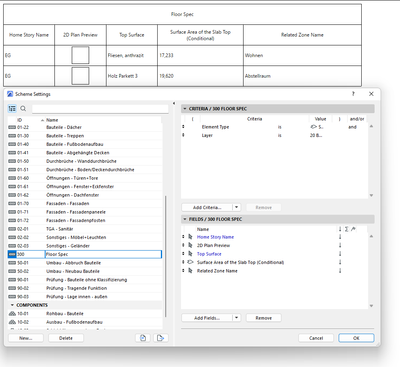Select 'Rohbau - Bauteile' component scheme
Image resolution: width=400 pixels, height=367 pixels.
point(65,314)
